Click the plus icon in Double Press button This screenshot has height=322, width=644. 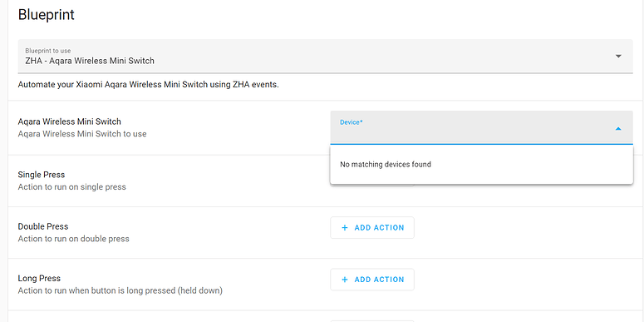(345, 228)
